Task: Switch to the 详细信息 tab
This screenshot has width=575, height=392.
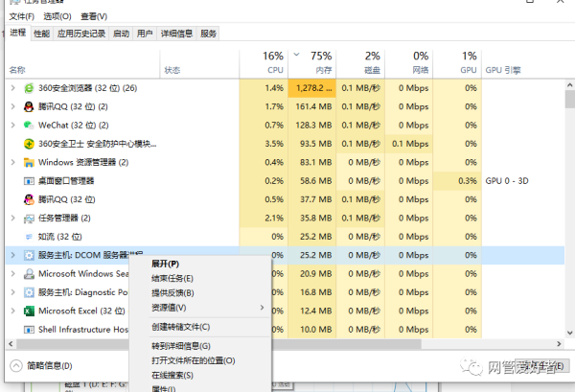Action: coord(176,34)
